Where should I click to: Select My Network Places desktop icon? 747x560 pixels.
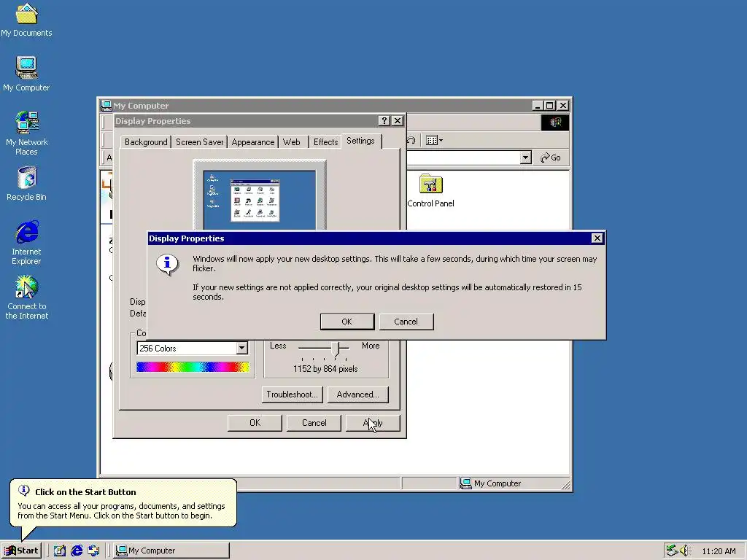[26, 133]
